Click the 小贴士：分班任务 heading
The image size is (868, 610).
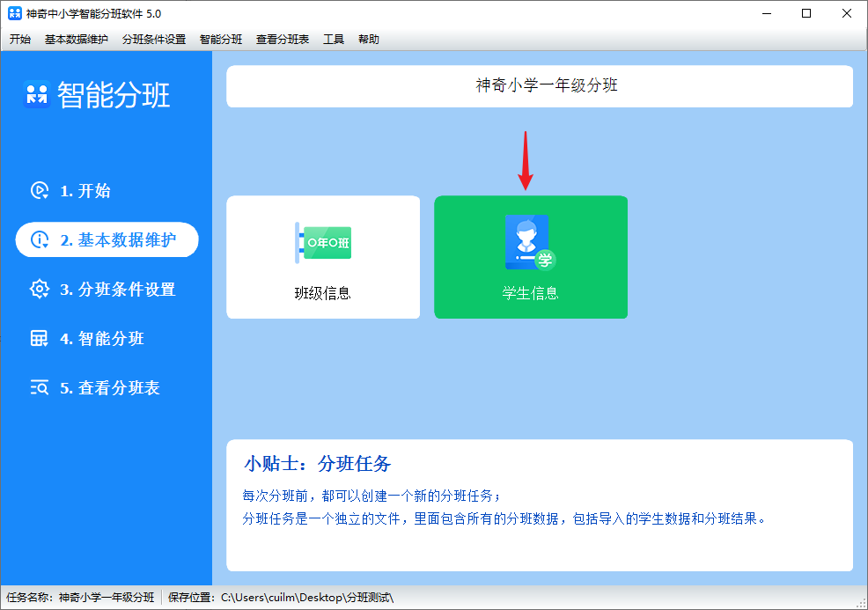317,463
